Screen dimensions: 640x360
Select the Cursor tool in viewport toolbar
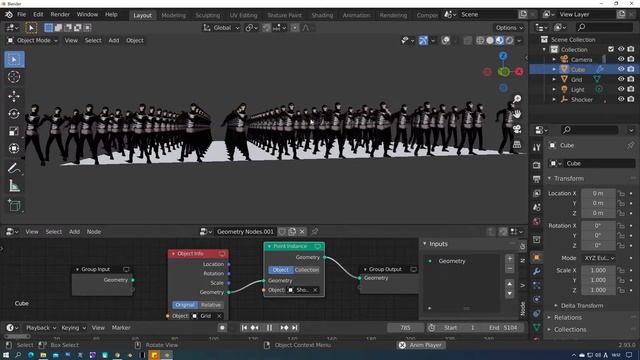(14, 77)
